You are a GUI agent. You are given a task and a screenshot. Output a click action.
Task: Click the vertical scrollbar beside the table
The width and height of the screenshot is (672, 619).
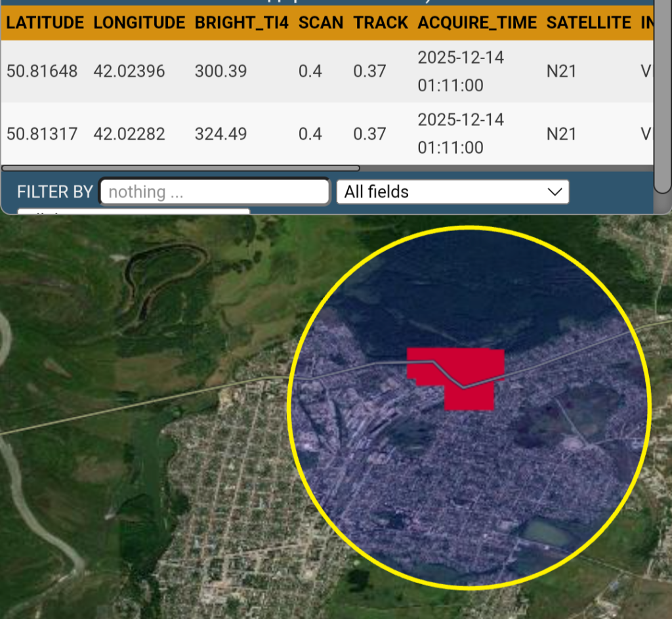click(663, 98)
